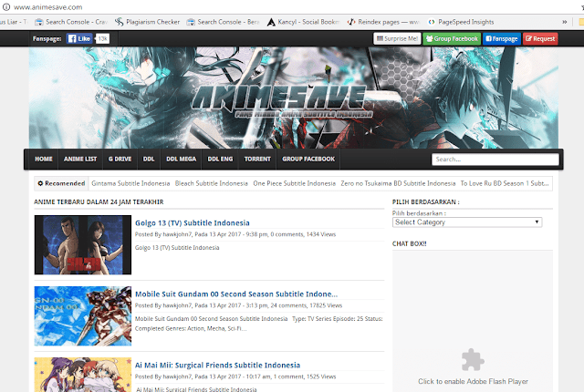Click the Surprise Me! button
The image size is (584, 392).
[x=397, y=38]
